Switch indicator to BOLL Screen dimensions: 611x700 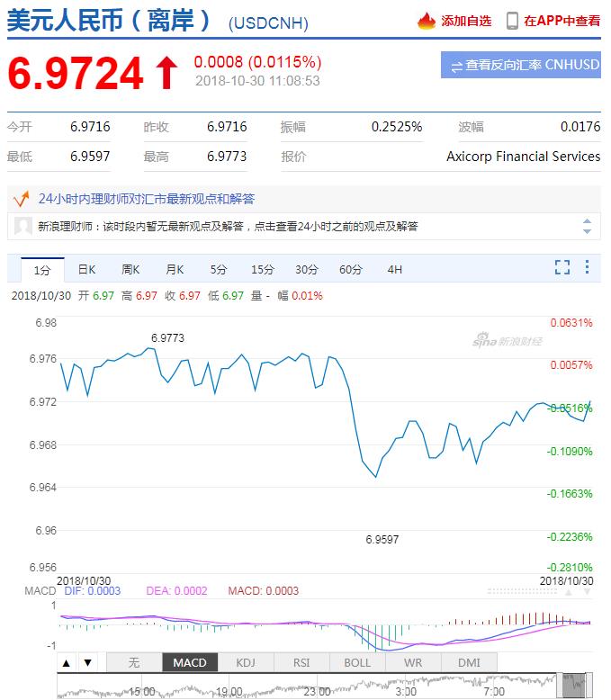click(357, 663)
